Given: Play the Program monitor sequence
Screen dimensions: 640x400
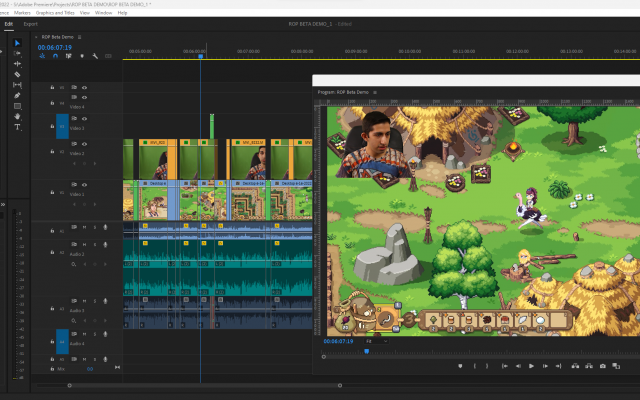Looking at the screenshot, I should click(x=531, y=366).
